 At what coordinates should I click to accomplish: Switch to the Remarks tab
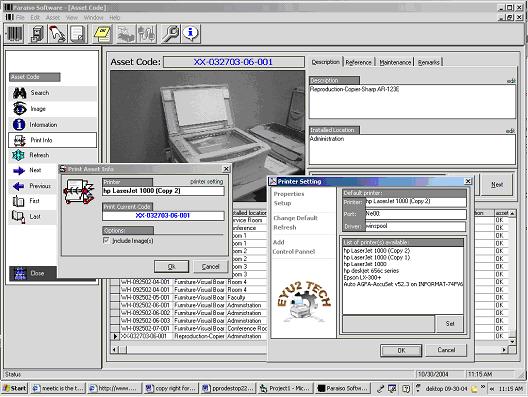click(429, 62)
